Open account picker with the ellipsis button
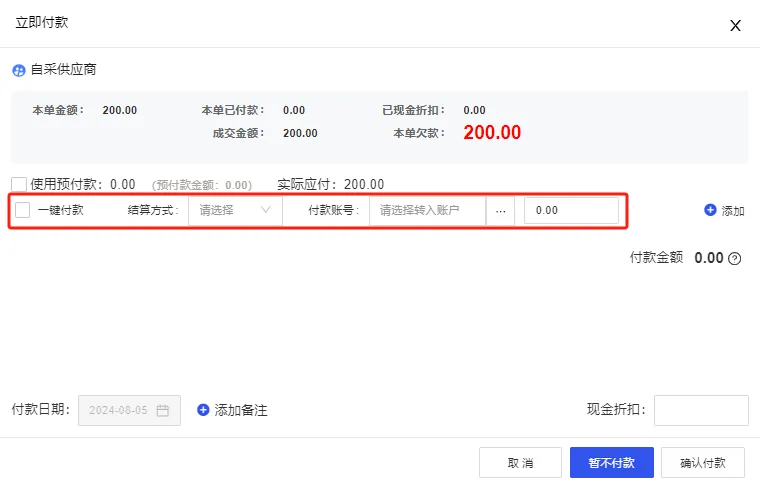760x478 pixels. (500, 211)
